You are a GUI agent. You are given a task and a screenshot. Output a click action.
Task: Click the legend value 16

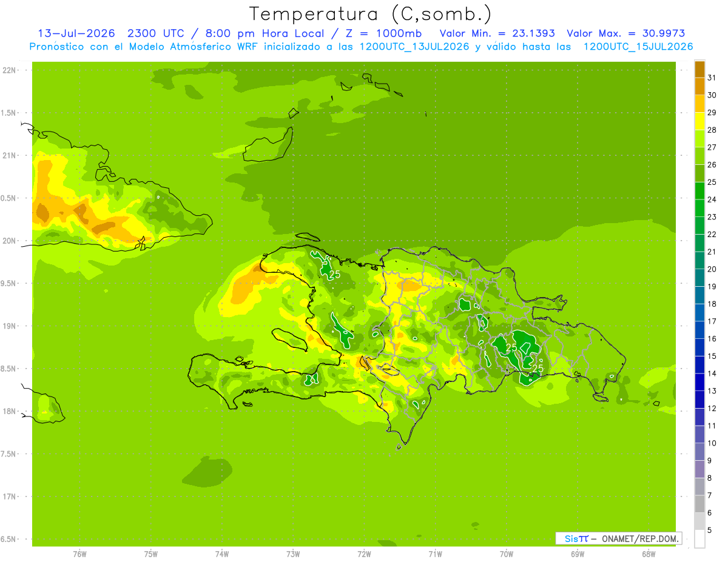712,339
